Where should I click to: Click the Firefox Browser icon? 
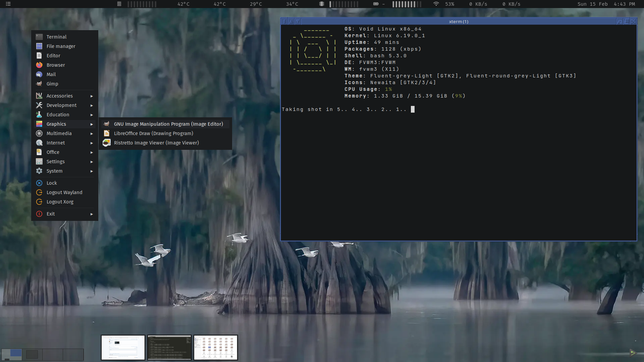pos(39,65)
